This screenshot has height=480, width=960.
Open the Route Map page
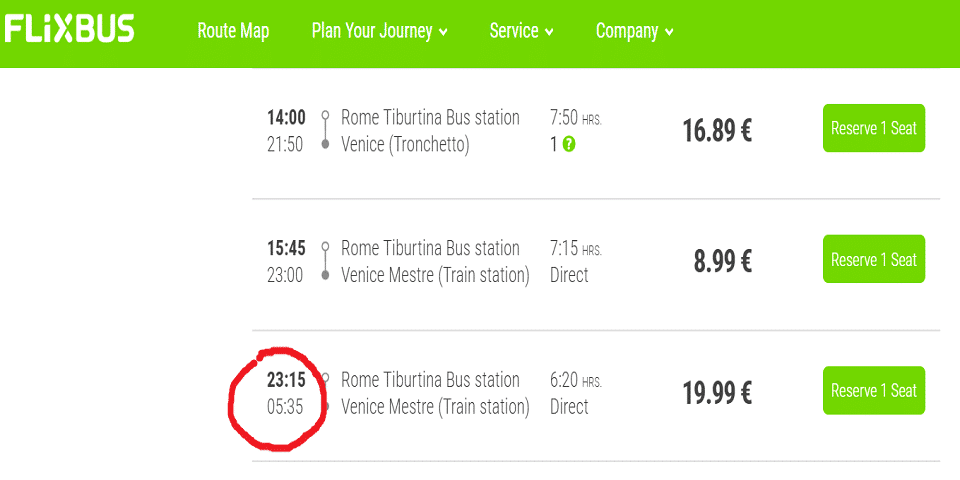click(233, 31)
